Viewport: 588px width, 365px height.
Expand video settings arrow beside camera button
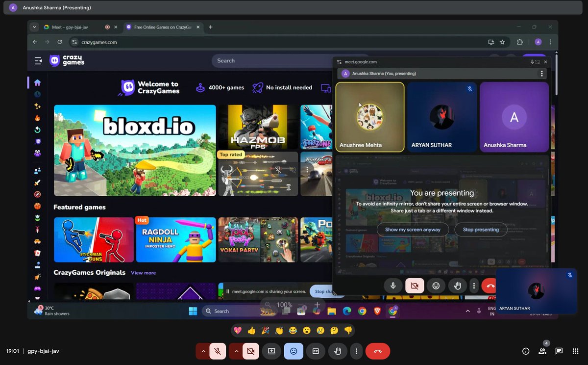236,351
